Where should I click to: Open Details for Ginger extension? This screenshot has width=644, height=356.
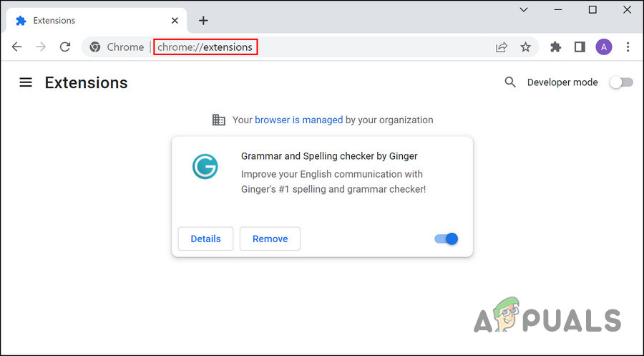pos(205,239)
